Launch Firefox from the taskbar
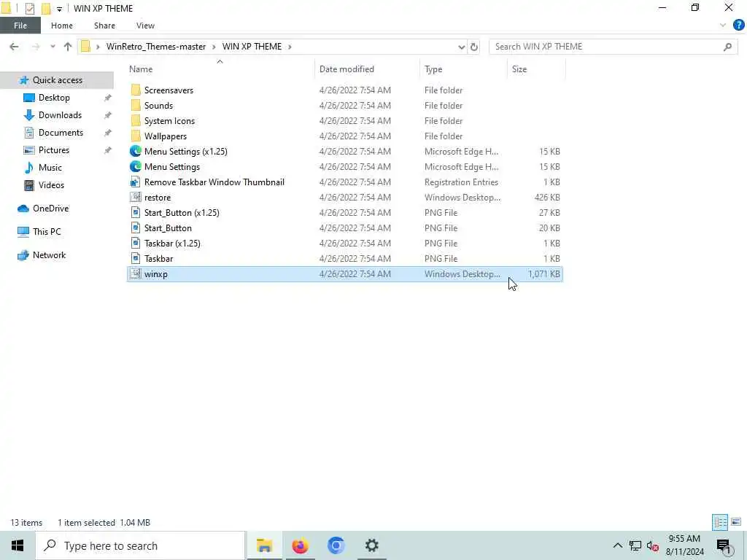Viewport: 747px width, 560px height. point(300,545)
